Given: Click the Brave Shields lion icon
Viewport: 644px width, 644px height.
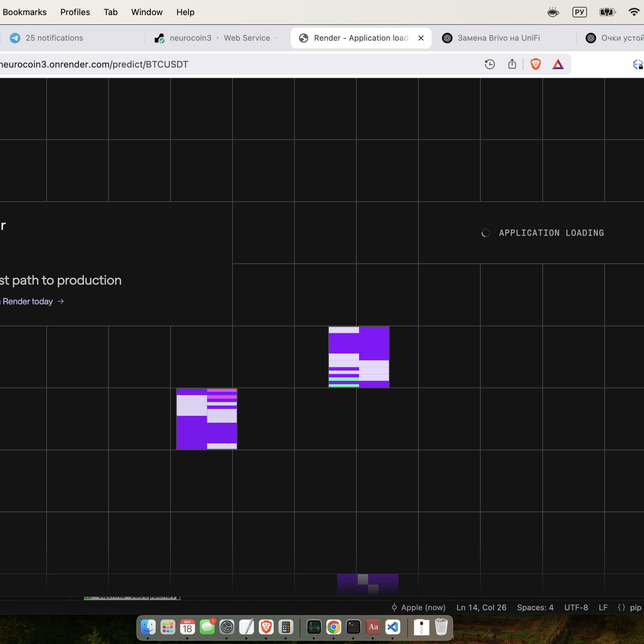Looking at the screenshot, I should (x=535, y=64).
